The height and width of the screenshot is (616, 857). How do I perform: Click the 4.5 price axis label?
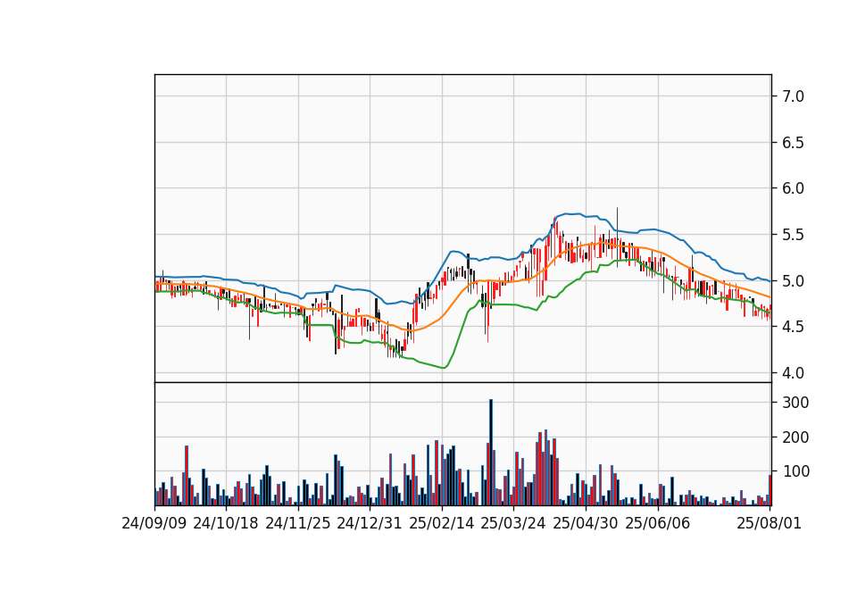793,327
